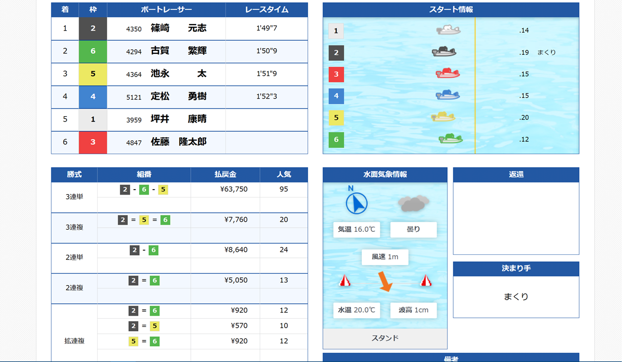644x362 pixels.
Task: Open racer 篠崎 元志 profile
Action: pyautogui.click(x=179, y=29)
